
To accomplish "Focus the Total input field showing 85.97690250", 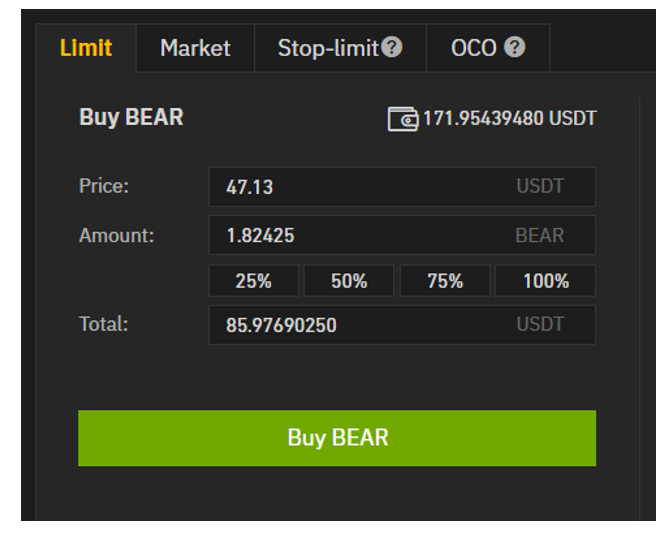I will (x=402, y=325).
